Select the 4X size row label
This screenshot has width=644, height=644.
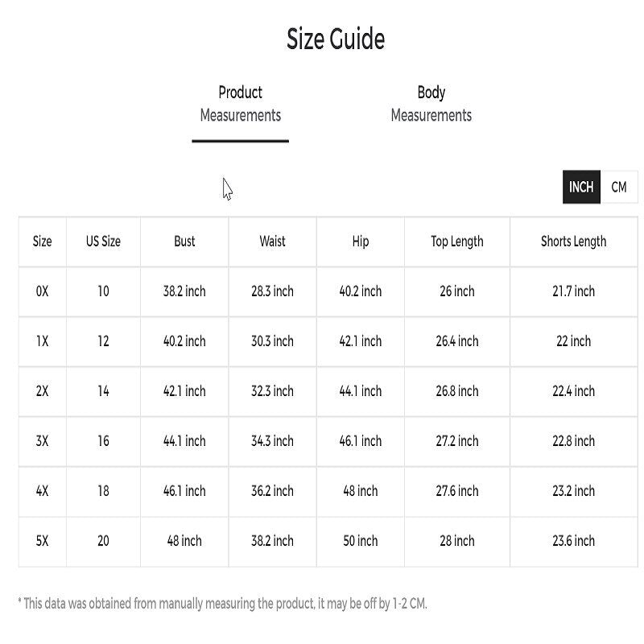point(42,491)
